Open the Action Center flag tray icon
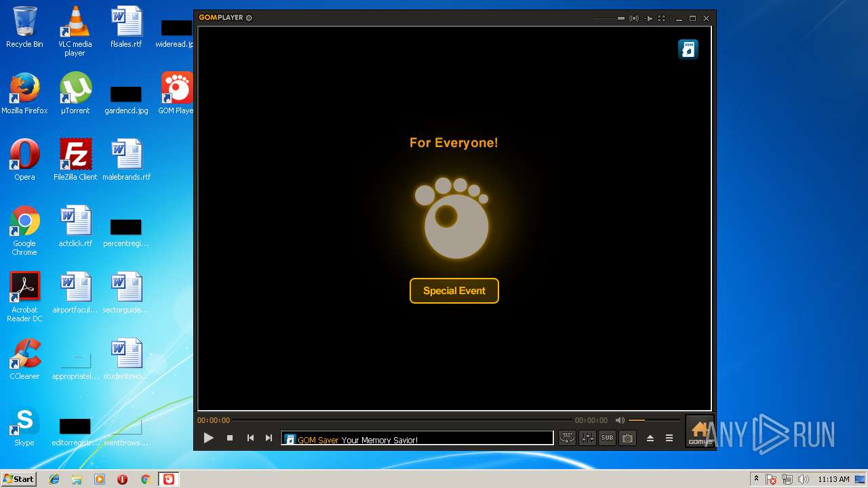 (771, 479)
